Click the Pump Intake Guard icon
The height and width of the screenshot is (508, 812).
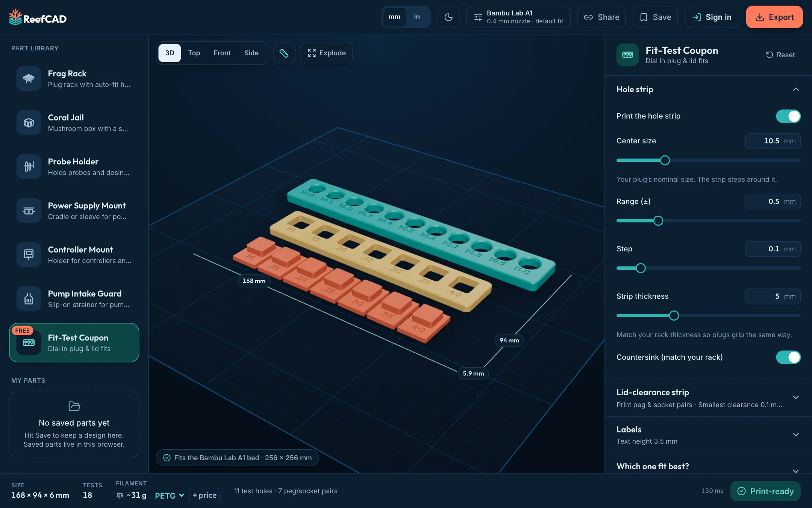[x=29, y=299]
